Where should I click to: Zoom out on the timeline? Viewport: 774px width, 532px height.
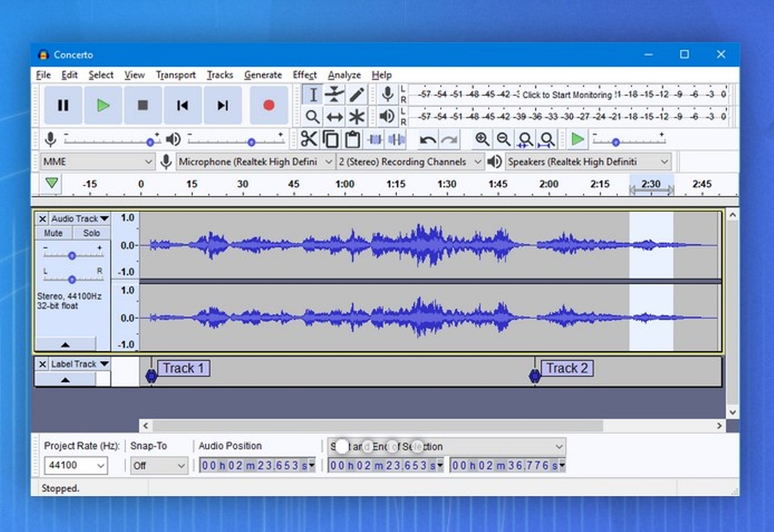pyautogui.click(x=503, y=140)
